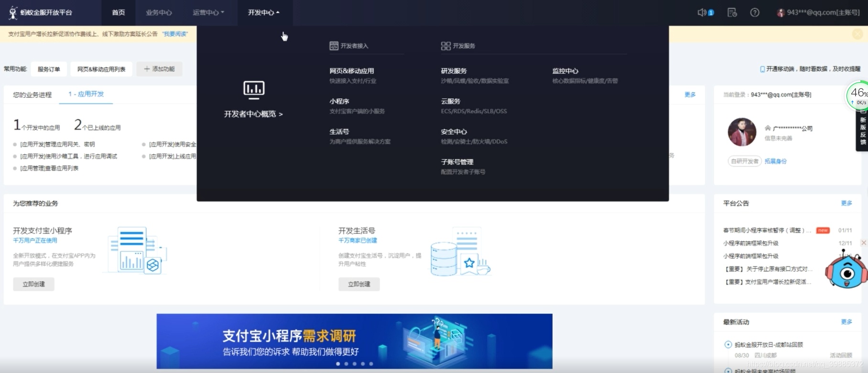Image resolution: width=868 pixels, height=373 pixels.
Task: Open 更多 in business progress panel
Action: click(x=690, y=95)
